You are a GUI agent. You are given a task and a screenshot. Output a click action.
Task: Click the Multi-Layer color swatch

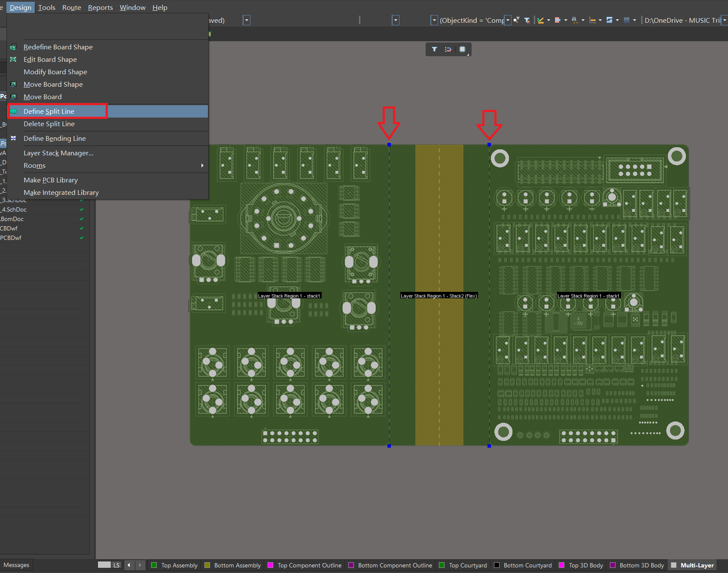(673, 565)
